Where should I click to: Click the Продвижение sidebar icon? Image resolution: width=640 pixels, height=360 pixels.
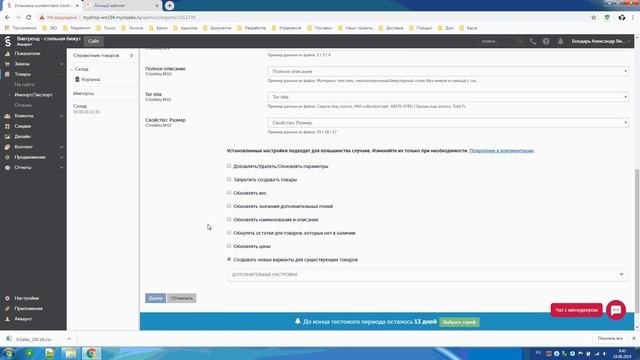coord(7,157)
